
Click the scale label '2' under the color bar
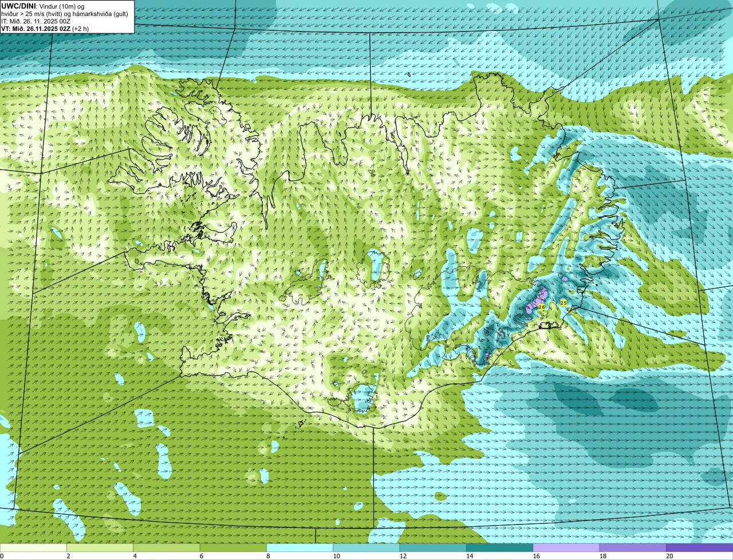[68, 556]
